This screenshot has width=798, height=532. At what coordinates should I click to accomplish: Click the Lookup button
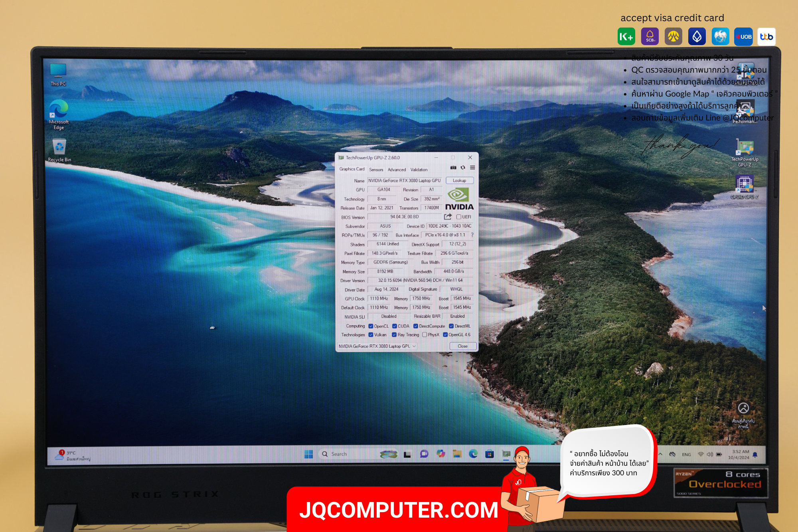tap(460, 180)
